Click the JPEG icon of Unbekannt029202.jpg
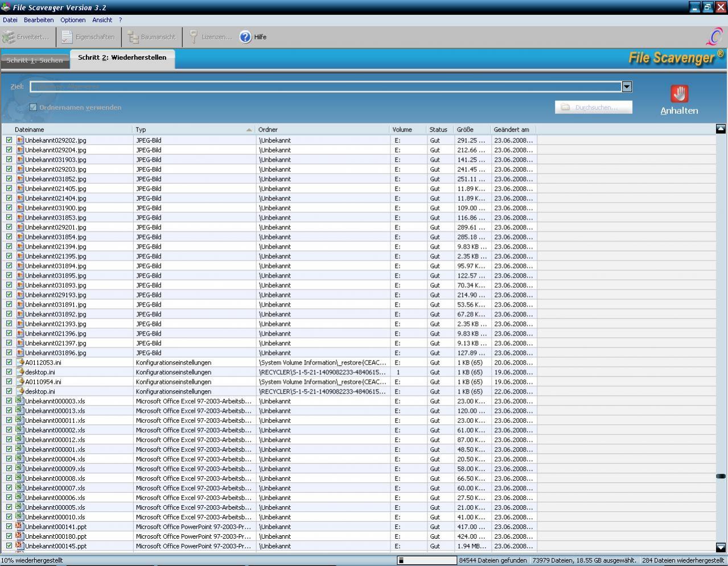 point(20,140)
